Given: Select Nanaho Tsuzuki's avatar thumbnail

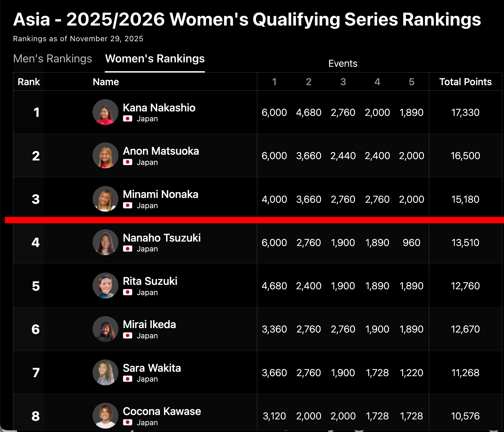Looking at the screenshot, I should 105,242.
